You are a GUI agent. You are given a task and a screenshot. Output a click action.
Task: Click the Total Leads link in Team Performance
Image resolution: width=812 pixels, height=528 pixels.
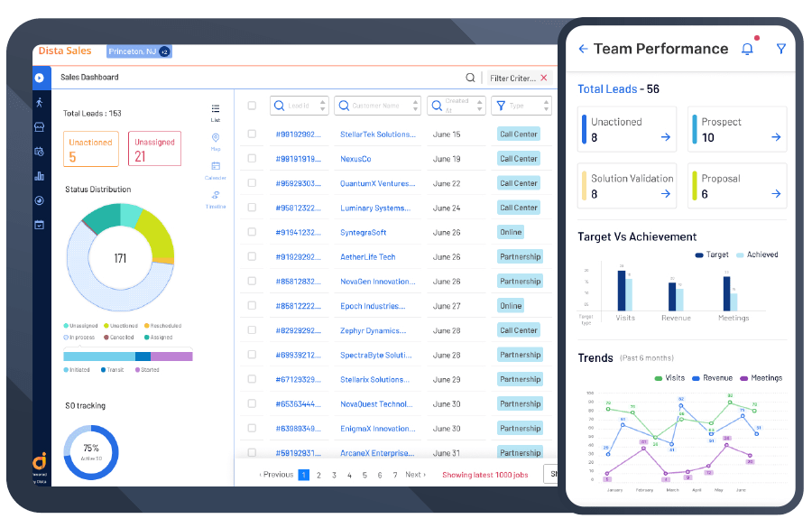pos(607,89)
